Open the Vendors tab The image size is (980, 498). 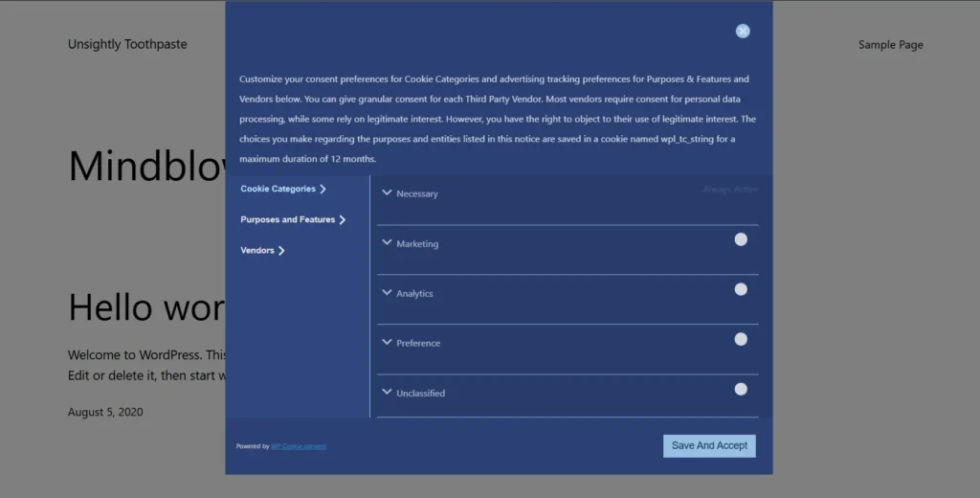(x=256, y=250)
